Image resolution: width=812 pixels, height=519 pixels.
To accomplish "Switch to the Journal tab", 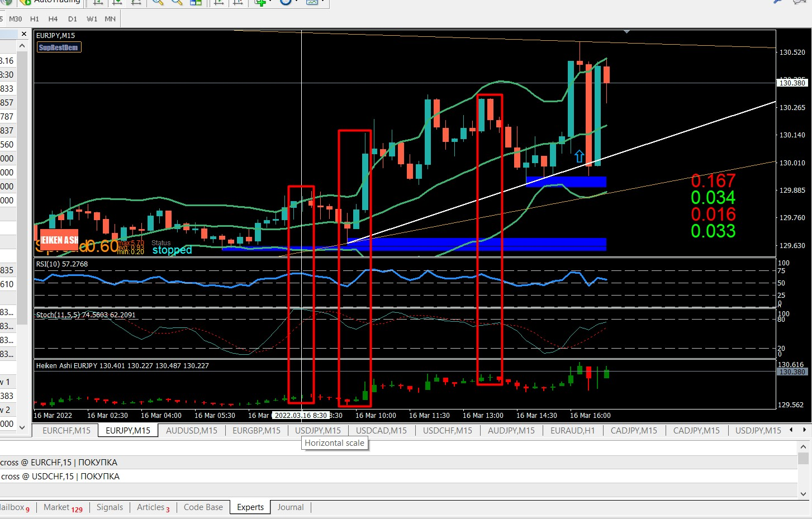I will click(x=290, y=507).
